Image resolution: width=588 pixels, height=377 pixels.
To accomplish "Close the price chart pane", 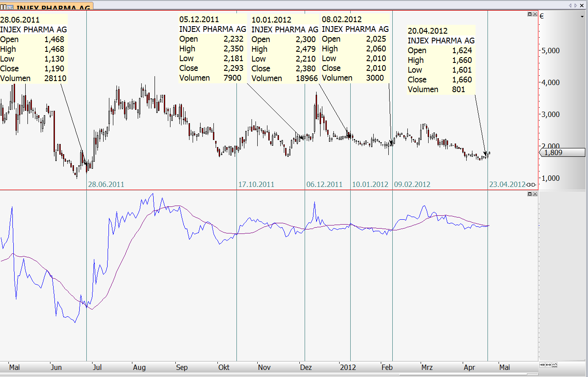I will tap(535, 14).
